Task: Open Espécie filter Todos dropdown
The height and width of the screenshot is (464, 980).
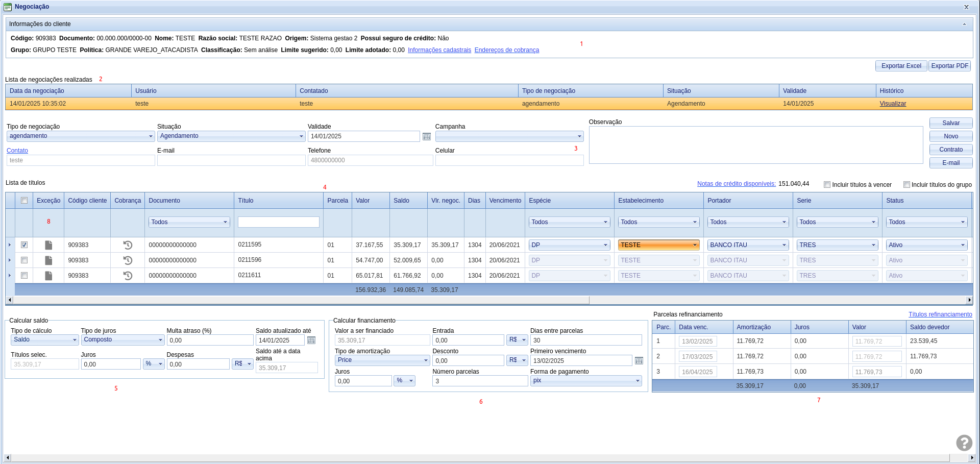Action: 570,222
